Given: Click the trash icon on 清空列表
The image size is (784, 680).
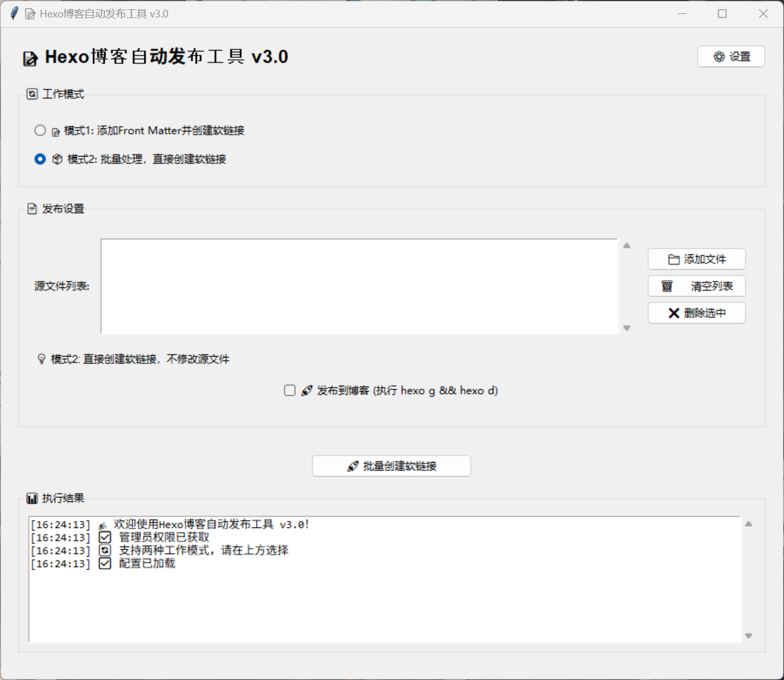Looking at the screenshot, I should pos(667,286).
